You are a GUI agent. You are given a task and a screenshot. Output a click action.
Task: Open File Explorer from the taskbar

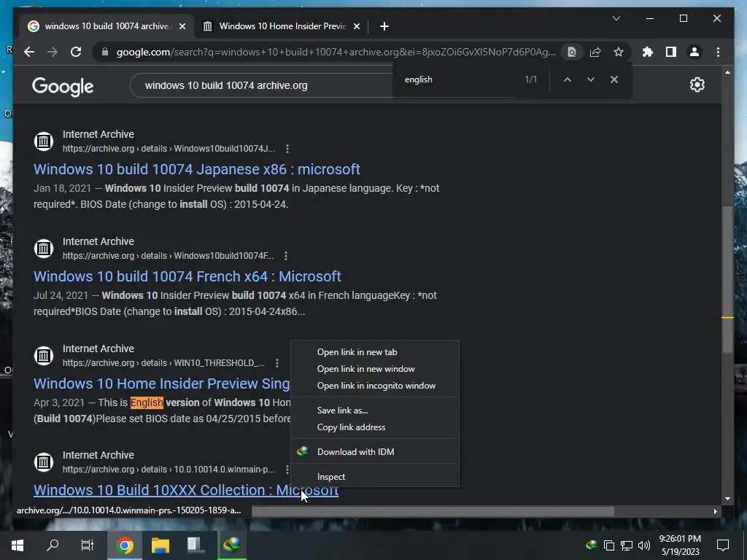[x=160, y=545]
